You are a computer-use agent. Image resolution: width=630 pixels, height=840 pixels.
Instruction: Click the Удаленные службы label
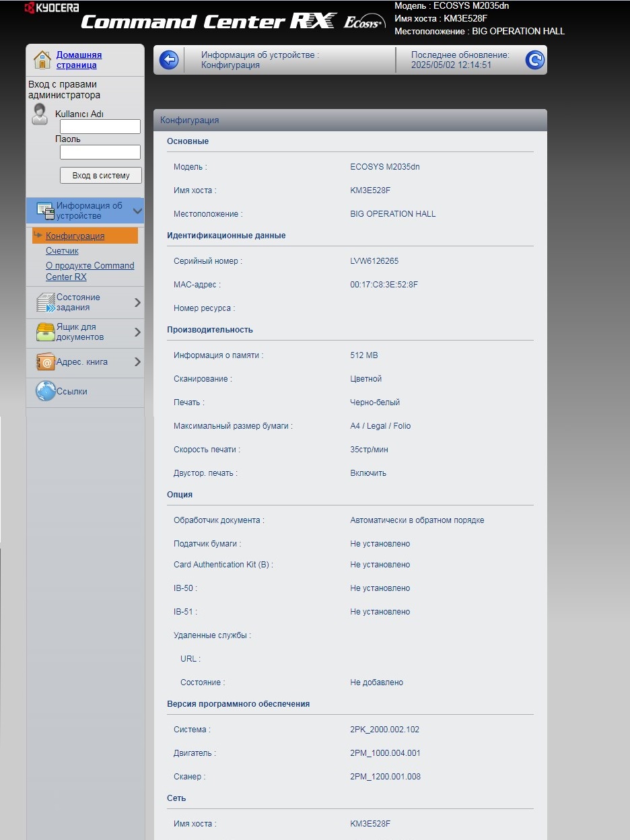tap(212, 635)
